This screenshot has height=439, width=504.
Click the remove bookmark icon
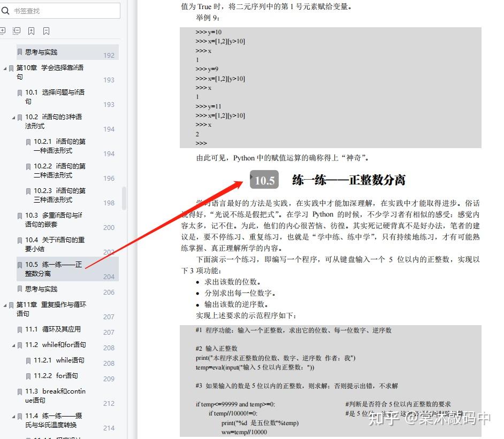pos(46,31)
